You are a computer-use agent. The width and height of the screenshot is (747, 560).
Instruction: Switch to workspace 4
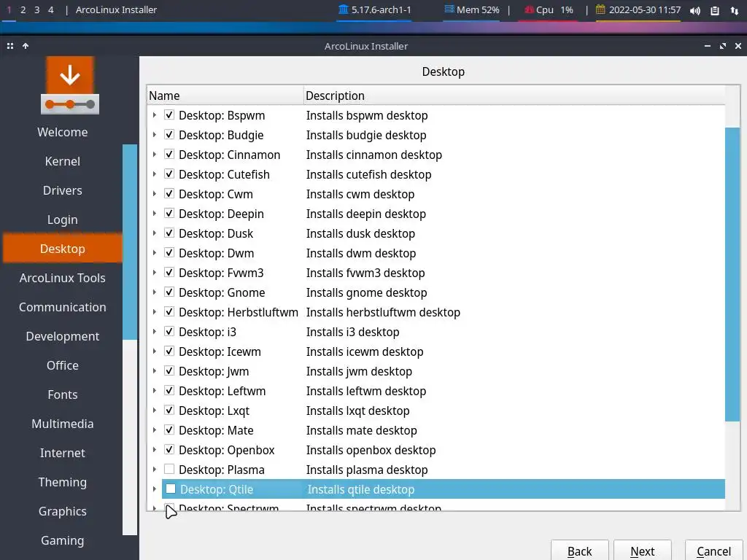(x=50, y=9)
